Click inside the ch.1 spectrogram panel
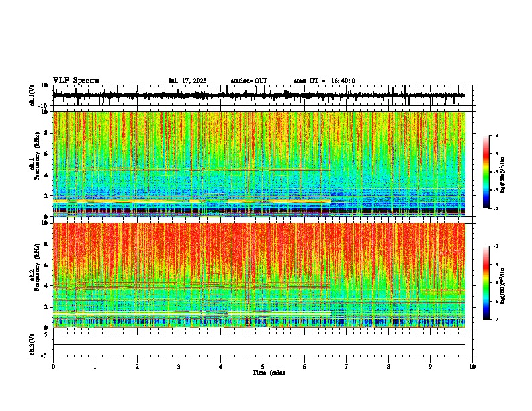This screenshot has width=532, height=411. point(259,164)
